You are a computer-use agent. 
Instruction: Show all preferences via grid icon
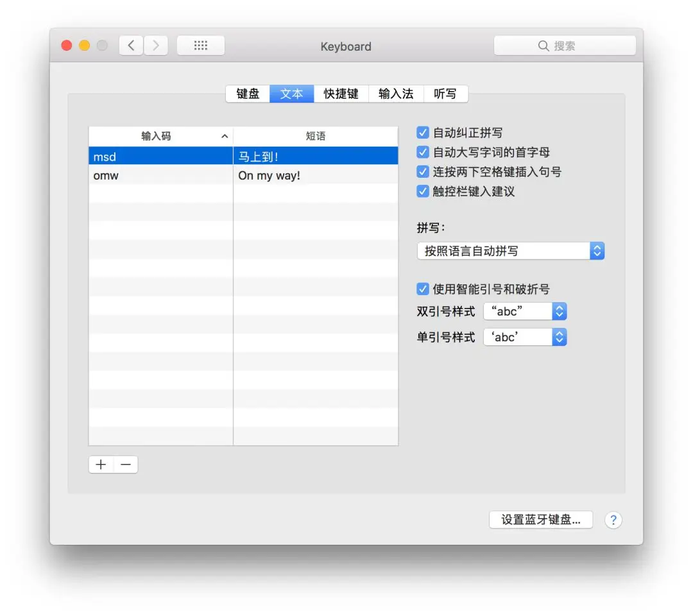click(201, 46)
